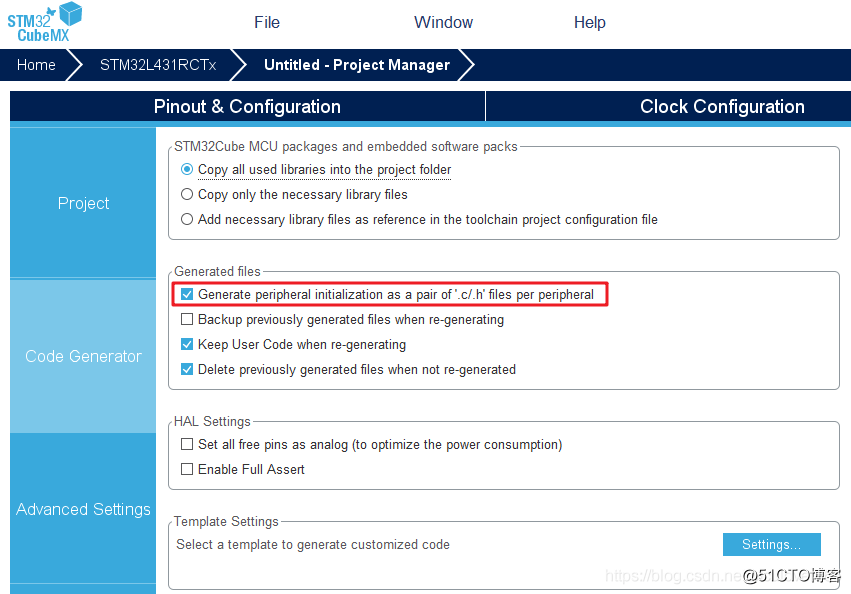Open the File menu
This screenshot has width=851, height=594.
click(x=266, y=22)
